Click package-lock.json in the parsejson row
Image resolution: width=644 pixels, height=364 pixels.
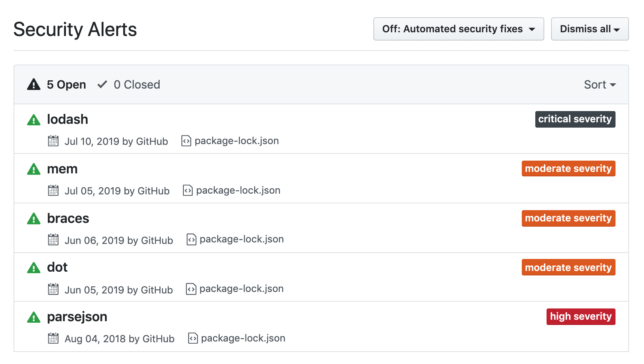[x=243, y=338]
